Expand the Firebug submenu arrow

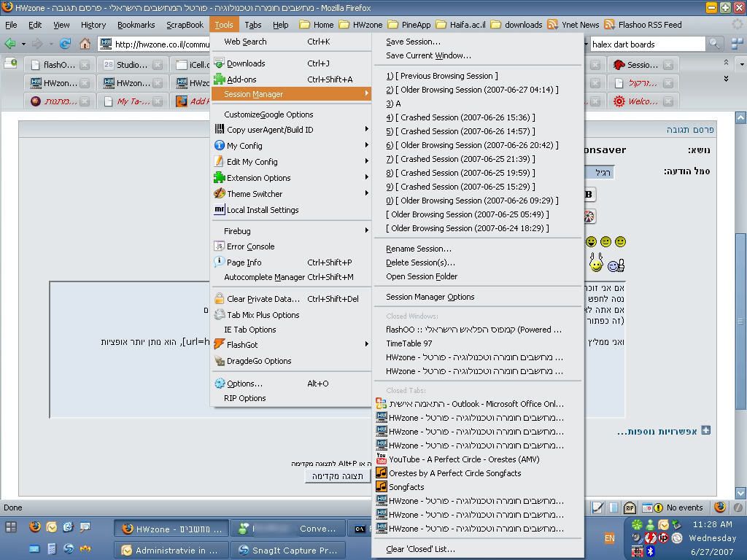click(366, 230)
